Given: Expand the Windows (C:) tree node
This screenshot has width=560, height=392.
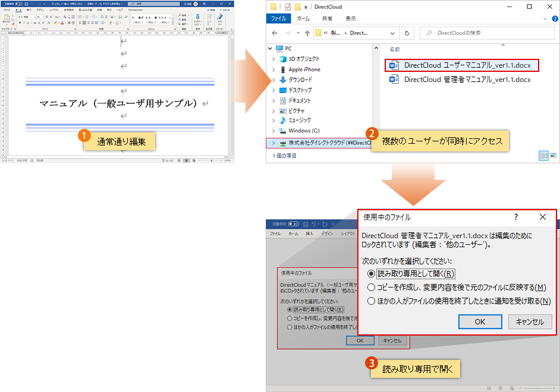Looking at the screenshot, I should coord(273,131).
